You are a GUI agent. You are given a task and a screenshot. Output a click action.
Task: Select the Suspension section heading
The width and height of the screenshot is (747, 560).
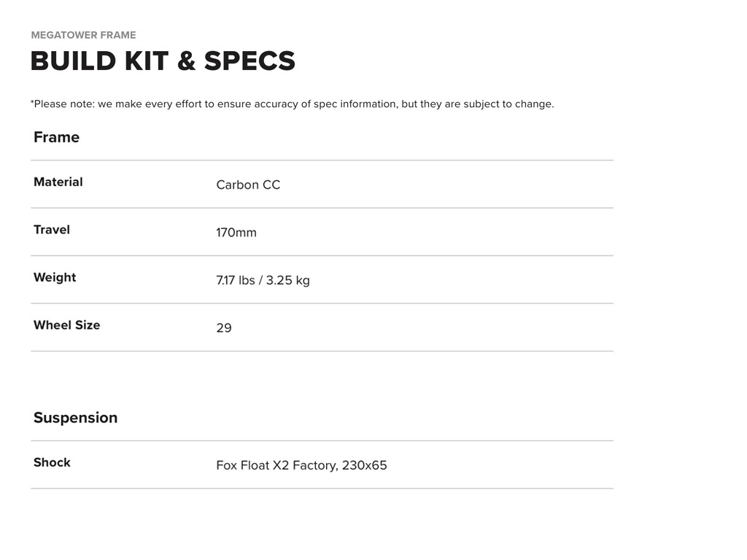(x=75, y=418)
